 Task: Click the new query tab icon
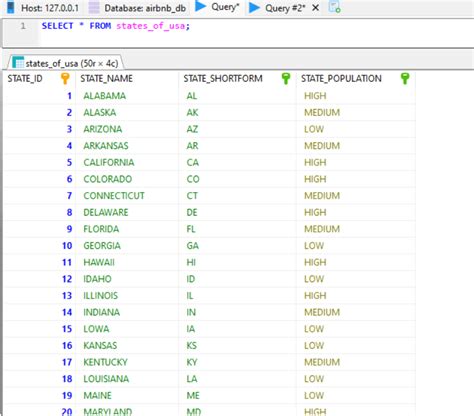point(334,7)
